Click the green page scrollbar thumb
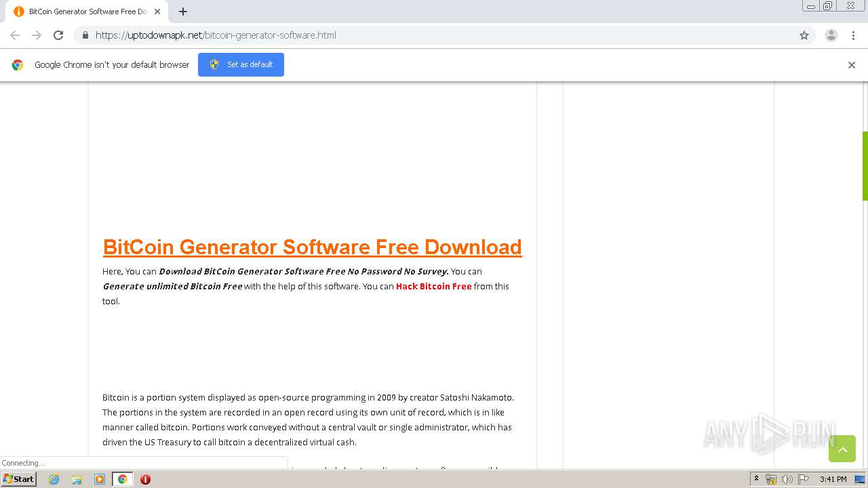Screen dimensions: 868x488 click(865, 166)
